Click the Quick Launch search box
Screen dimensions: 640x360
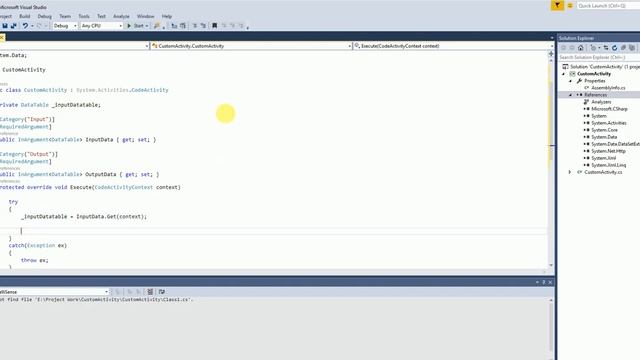pos(608,6)
